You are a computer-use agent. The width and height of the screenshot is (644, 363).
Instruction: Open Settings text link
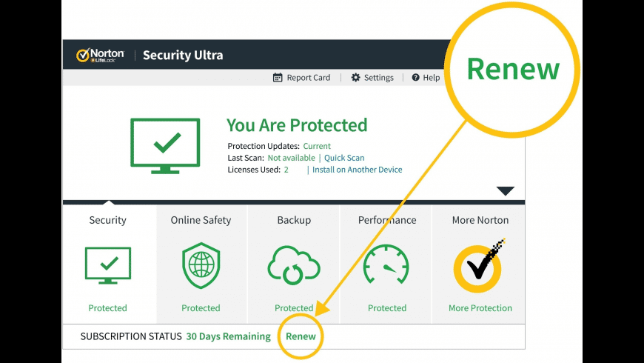point(379,78)
